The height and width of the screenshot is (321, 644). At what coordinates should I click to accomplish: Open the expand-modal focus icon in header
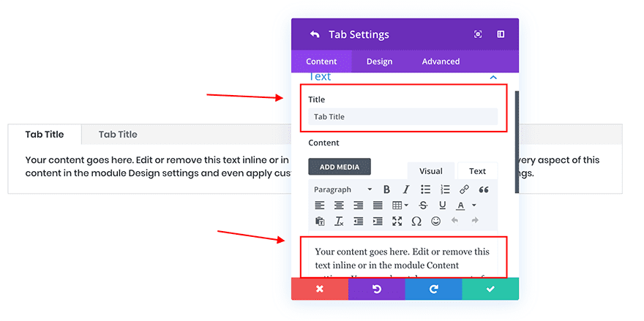tap(478, 34)
